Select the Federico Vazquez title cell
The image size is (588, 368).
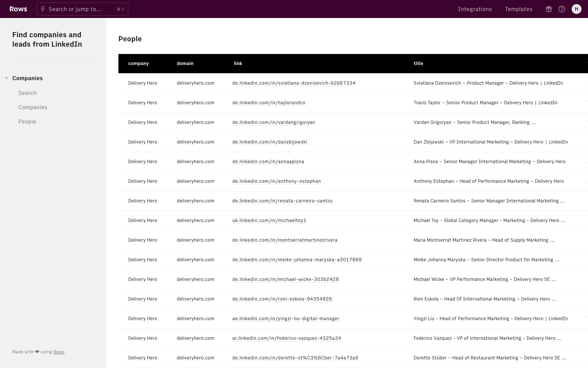[487, 338]
